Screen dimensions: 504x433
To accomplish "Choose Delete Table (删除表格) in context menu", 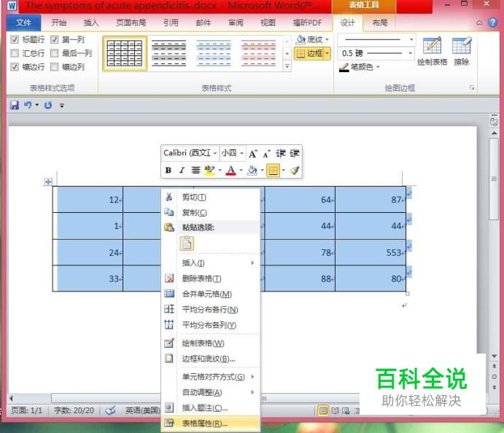I will [x=211, y=278].
